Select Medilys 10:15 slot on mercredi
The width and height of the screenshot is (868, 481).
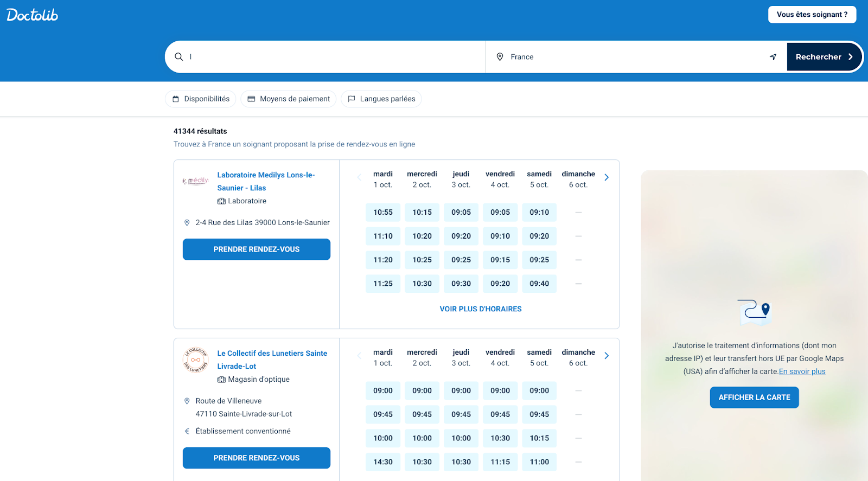click(x=422, y=213)
